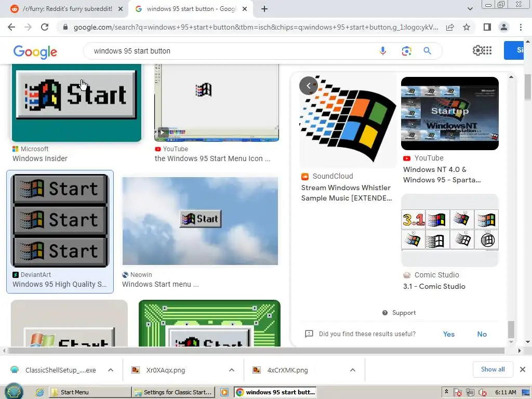The image size is (532, 399).
Task: Search by image with Google Lens
Action: 406,51
